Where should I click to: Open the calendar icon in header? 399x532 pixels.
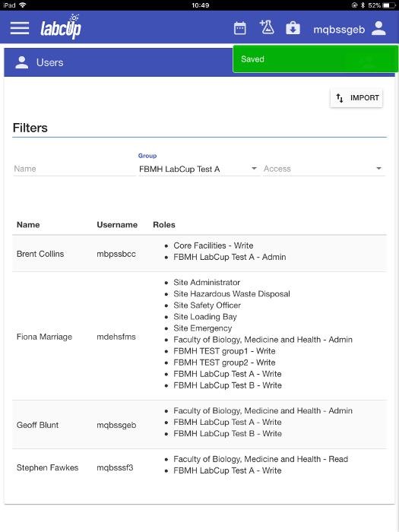point(240,28)
